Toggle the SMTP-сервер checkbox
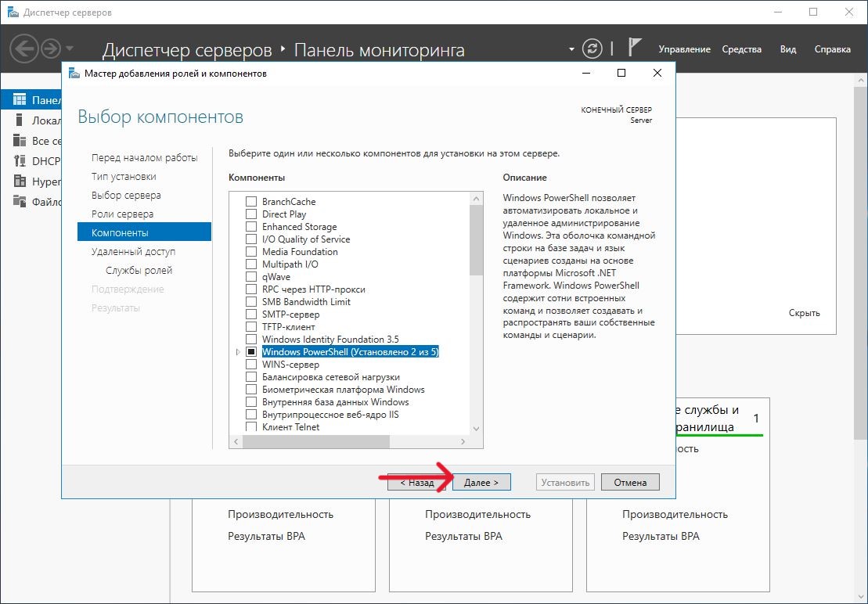The height and width of the screenshot is (604, 868). [x=251, y=315]
